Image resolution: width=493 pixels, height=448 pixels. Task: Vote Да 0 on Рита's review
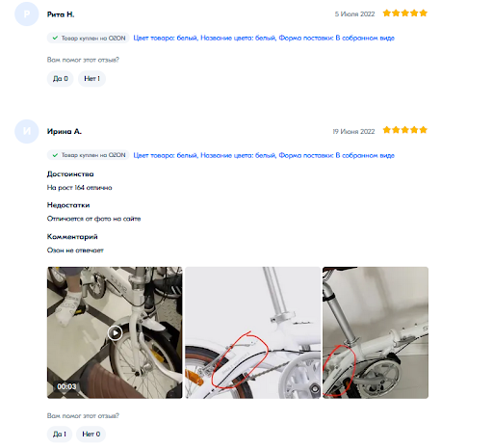point(61,79)
